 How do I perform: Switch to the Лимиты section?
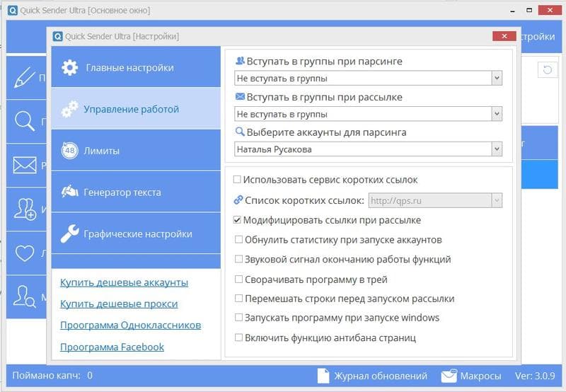136,150
